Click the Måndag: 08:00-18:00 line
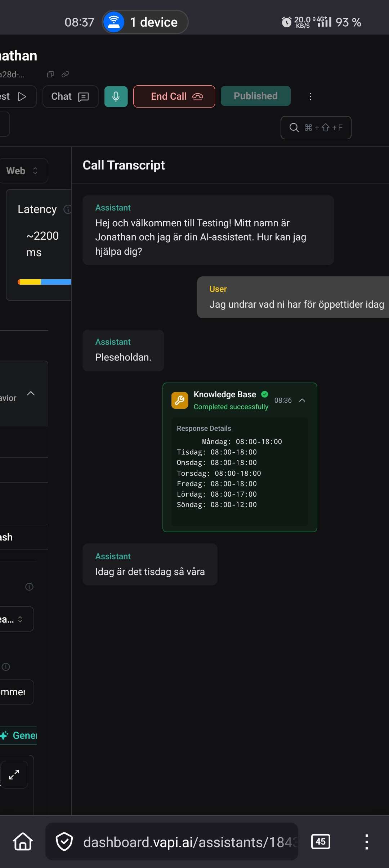This screenshot has height=868, width=389. pos(242,442)
